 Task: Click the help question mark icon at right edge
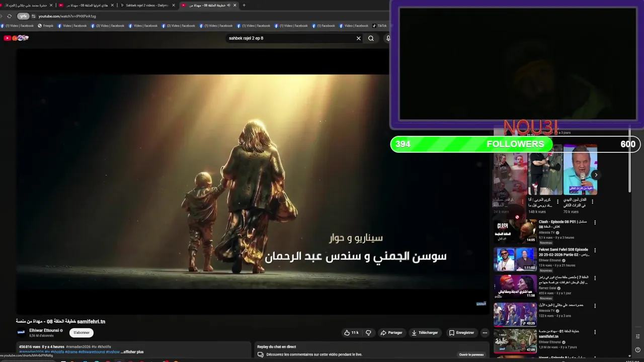(x=637, y=350)
